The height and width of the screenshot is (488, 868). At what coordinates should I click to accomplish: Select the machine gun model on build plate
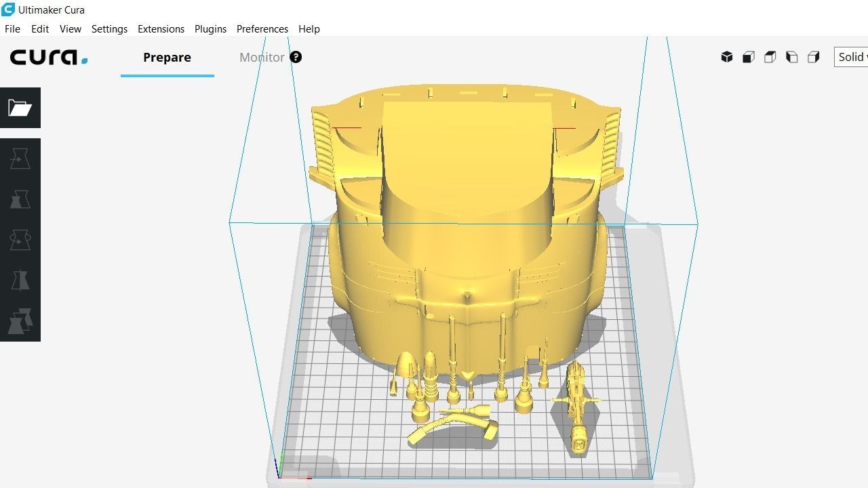pyautogui.click(x=577, y=407)
